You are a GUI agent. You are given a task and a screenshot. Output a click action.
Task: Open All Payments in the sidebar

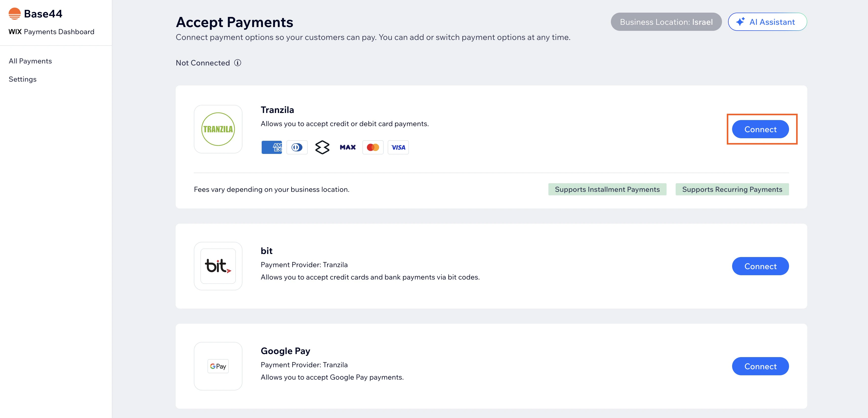(30, 61)
